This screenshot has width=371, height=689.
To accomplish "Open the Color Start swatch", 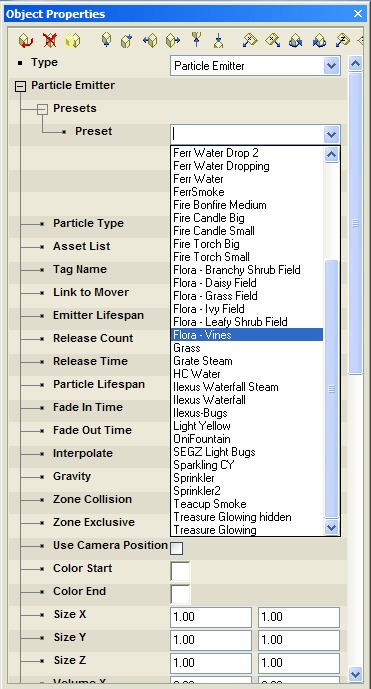I will coord(180,571).
